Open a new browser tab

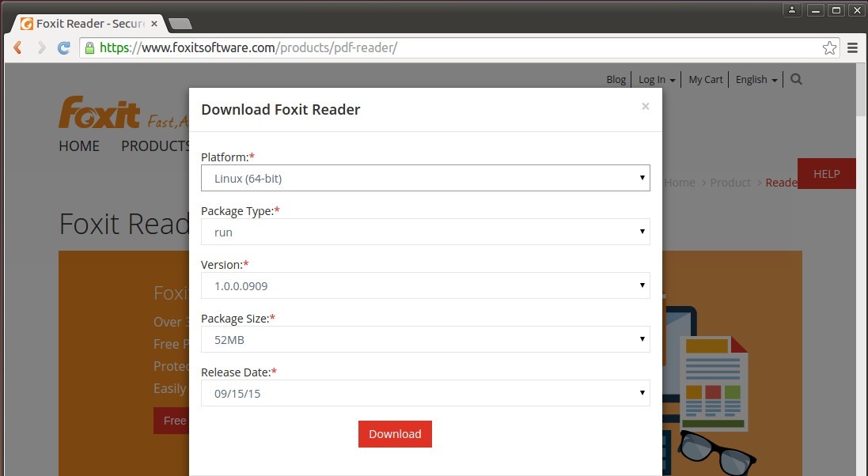pyautogui.click(x=180, y=24)
